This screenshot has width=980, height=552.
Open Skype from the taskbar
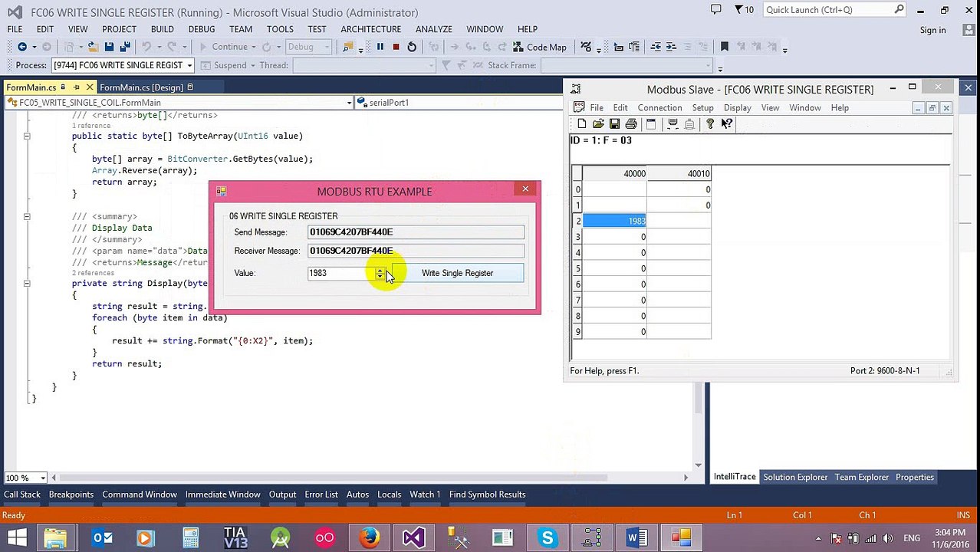(x=547, y=537)
